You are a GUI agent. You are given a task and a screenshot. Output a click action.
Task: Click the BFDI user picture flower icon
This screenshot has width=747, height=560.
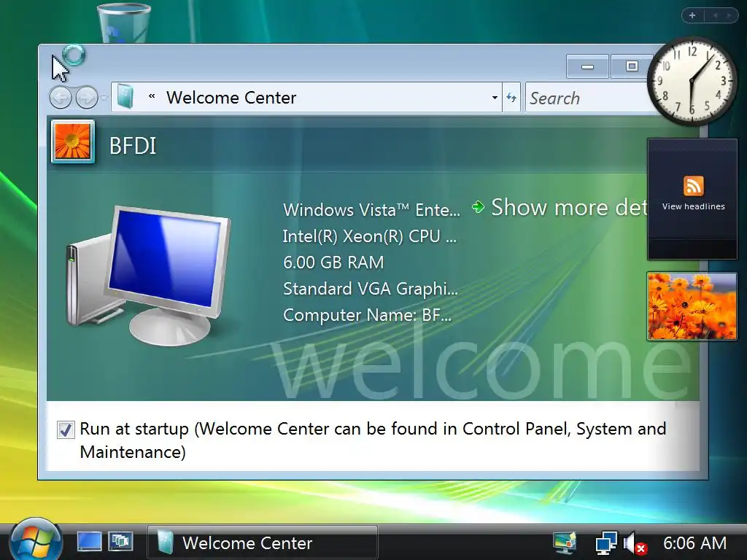tap(73, 141)
